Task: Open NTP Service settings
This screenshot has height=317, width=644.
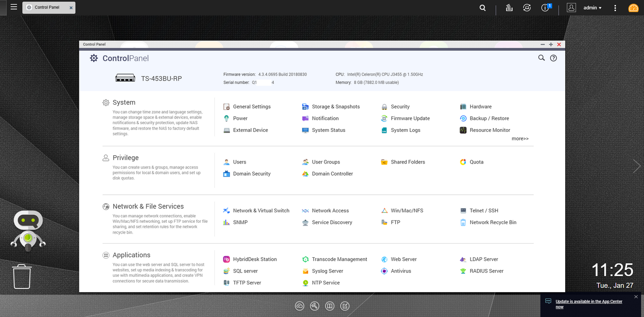Action: tap(321, 283)
